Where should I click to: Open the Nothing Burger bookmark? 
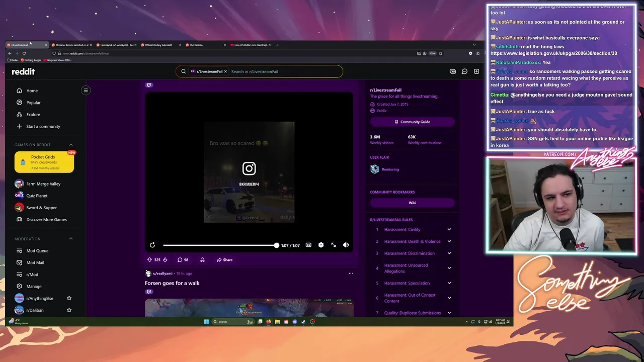coord(31,60)
